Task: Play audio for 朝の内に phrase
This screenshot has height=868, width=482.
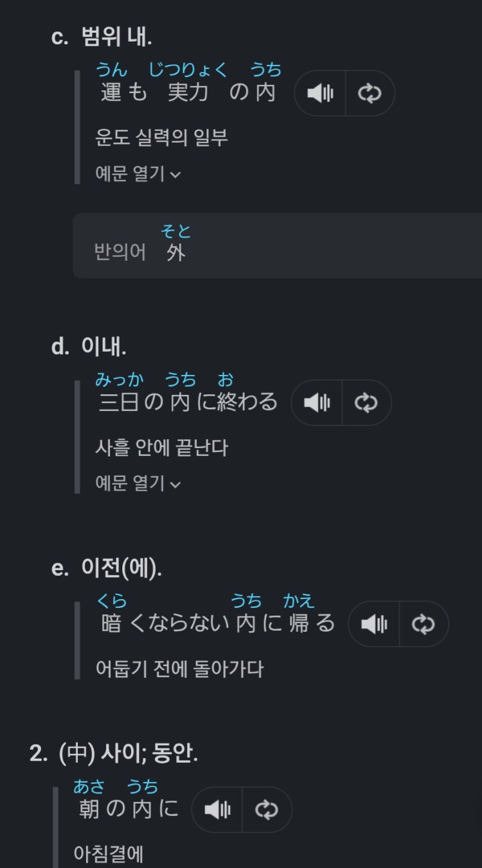Action: click(x=217, y=810)
